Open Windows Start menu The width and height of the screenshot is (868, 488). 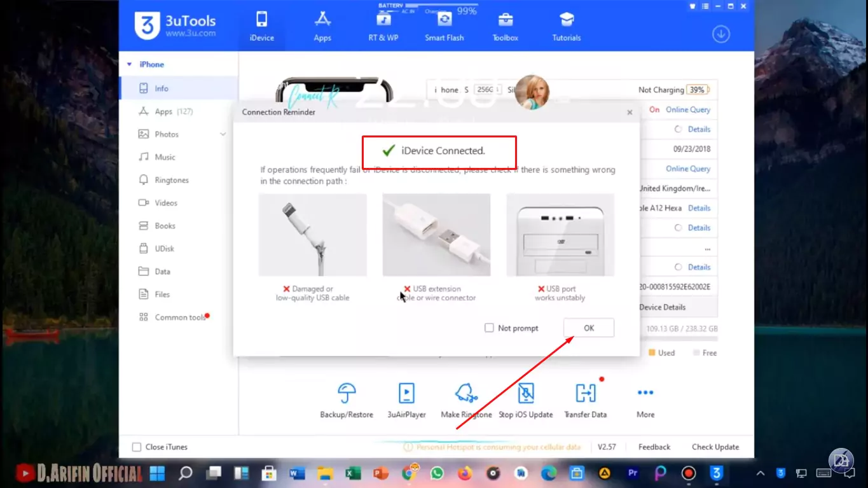tap(157, 473)
